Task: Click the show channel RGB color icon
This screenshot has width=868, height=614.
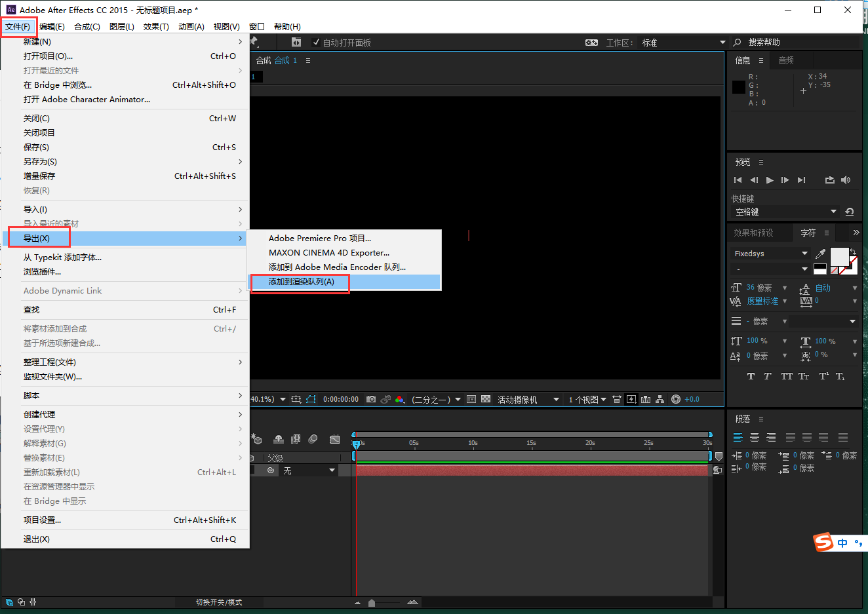Action: coord(399,399)
